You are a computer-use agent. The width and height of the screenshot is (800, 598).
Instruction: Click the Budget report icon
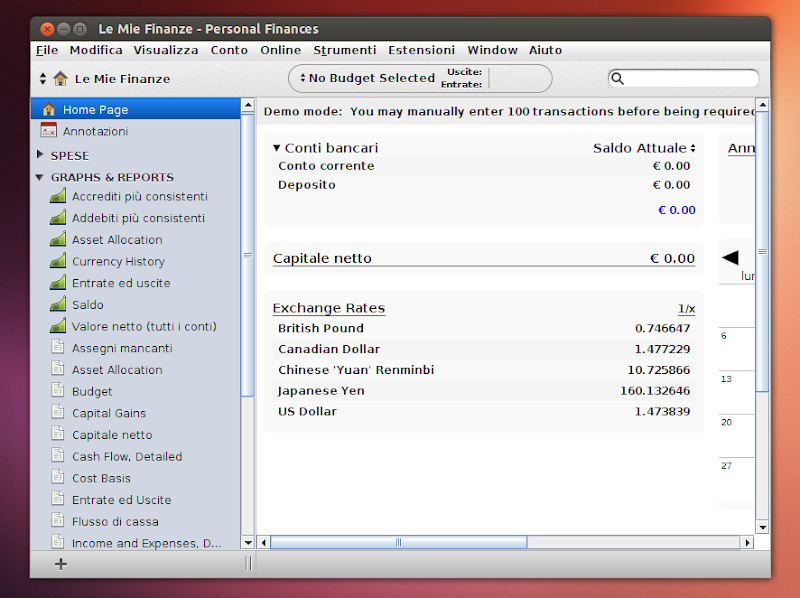coord(58,390)
